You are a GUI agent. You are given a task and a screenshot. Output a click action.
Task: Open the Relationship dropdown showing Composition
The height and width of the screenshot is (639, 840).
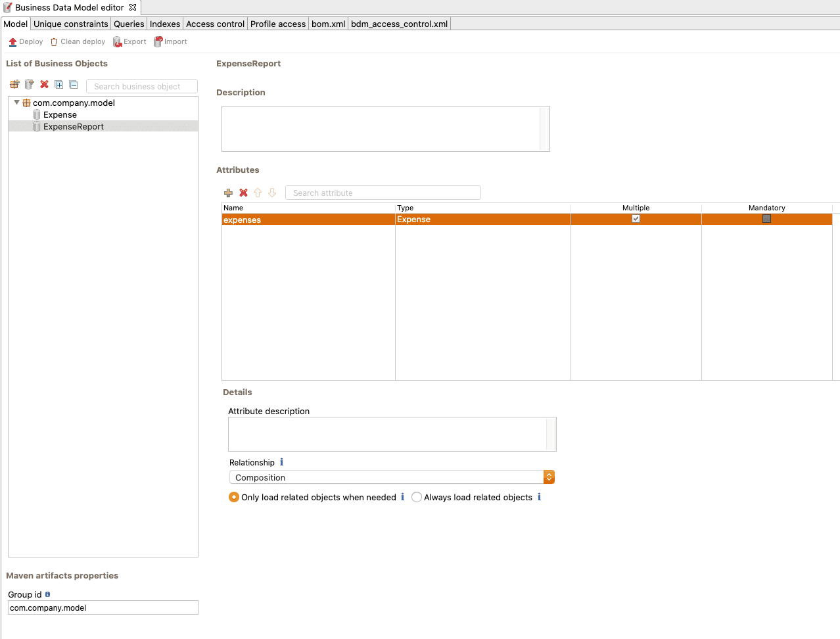(549, 477)
